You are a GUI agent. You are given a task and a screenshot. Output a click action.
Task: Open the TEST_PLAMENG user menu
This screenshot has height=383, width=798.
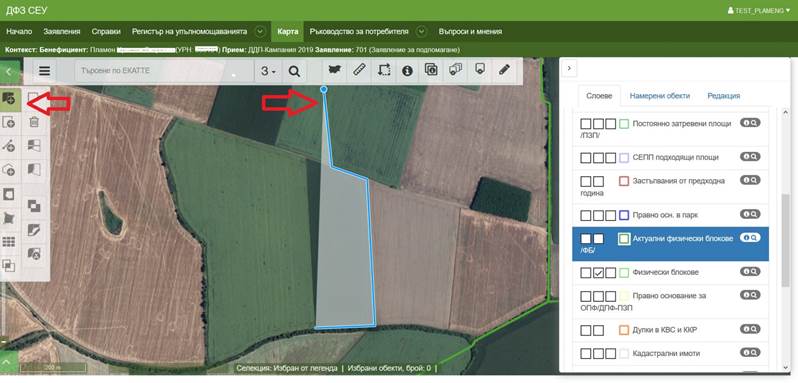point(762,10)
